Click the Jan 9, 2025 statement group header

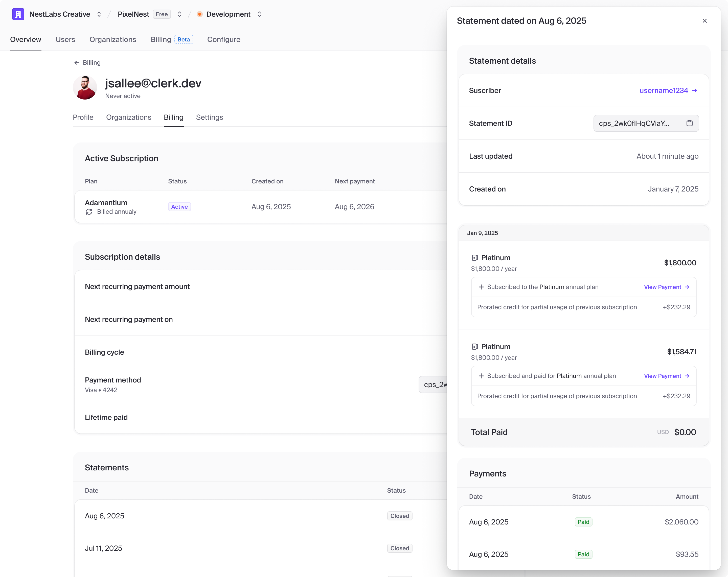pyautogui.click(x=584, y=233)
